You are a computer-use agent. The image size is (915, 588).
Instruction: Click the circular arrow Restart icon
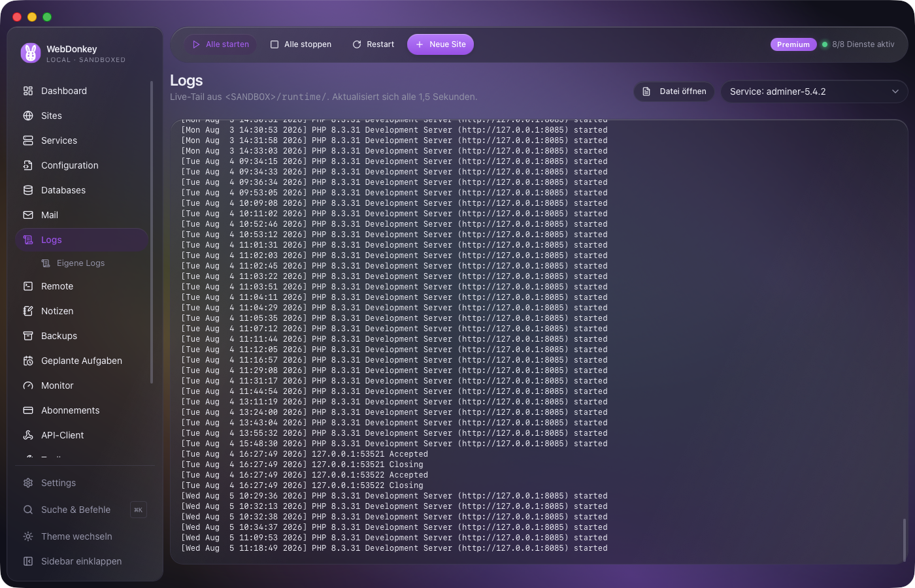click(x=357, y=44)
